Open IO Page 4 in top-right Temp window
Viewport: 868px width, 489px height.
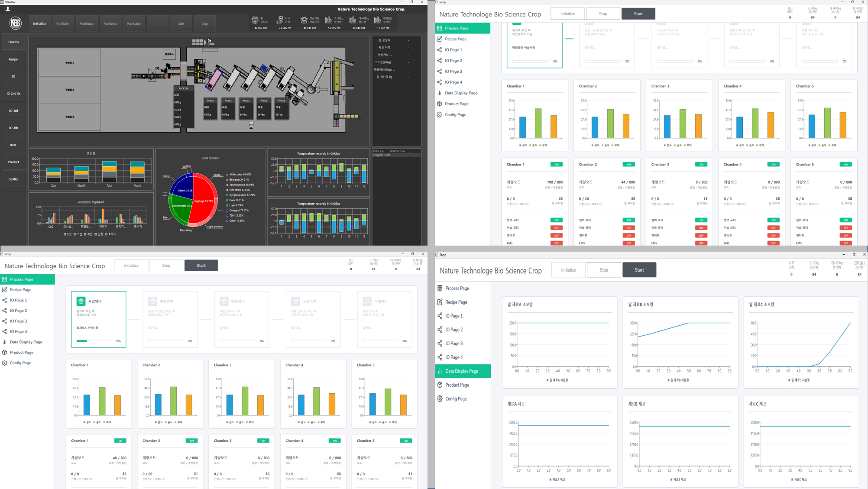(453, 82)
